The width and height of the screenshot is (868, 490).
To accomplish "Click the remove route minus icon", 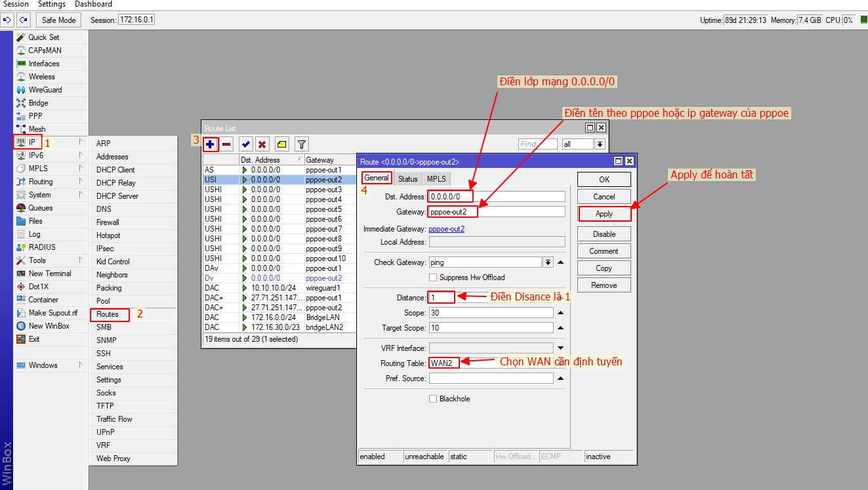I will click(226, 144).
